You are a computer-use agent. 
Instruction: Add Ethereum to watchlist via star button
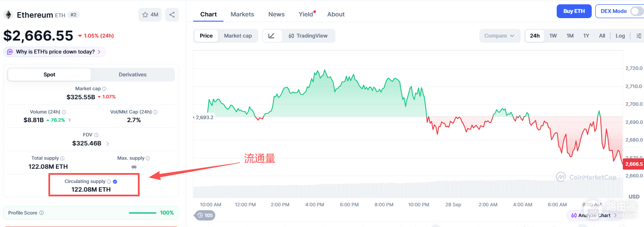pos(150,15)
